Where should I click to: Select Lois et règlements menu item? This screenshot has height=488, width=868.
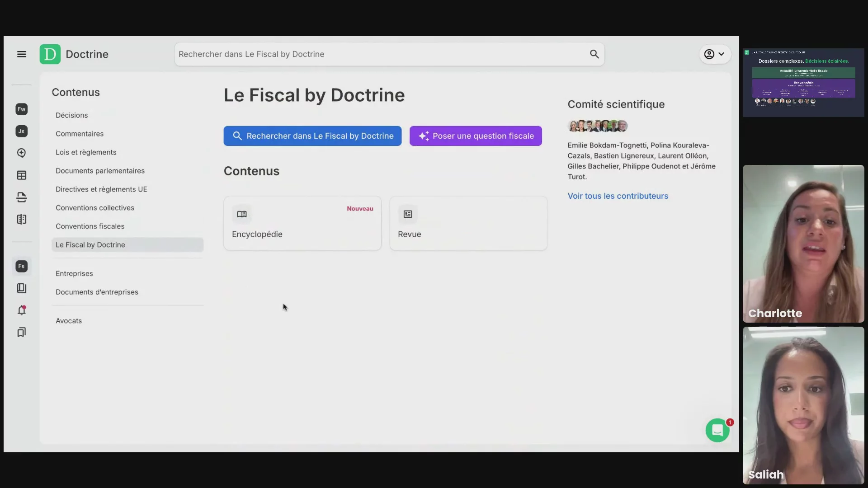click(x=86, y=152)
